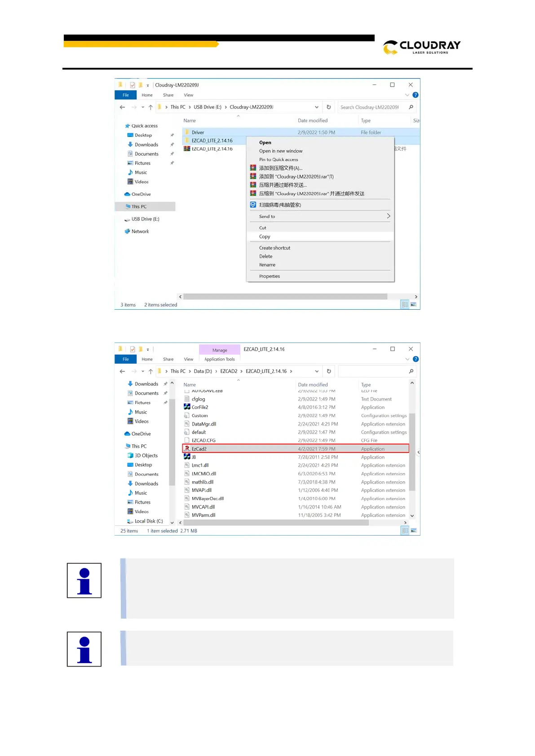Open address history dropdown in Cloudray-LM220209J window

coord(317,107)
